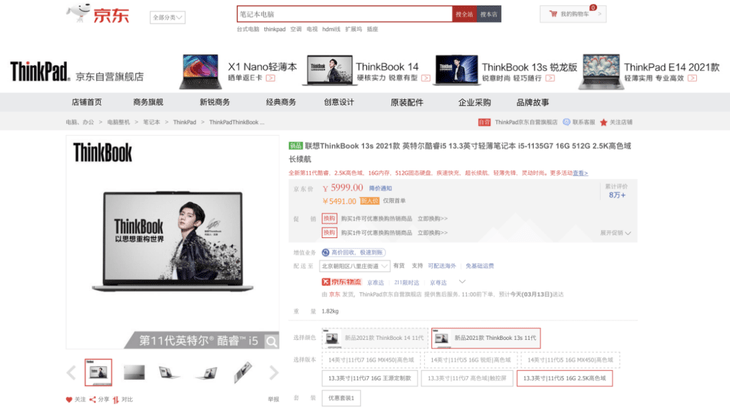Click the 可配送海外 link
This screenshot has width=730, height=408.
click(442, 266)
